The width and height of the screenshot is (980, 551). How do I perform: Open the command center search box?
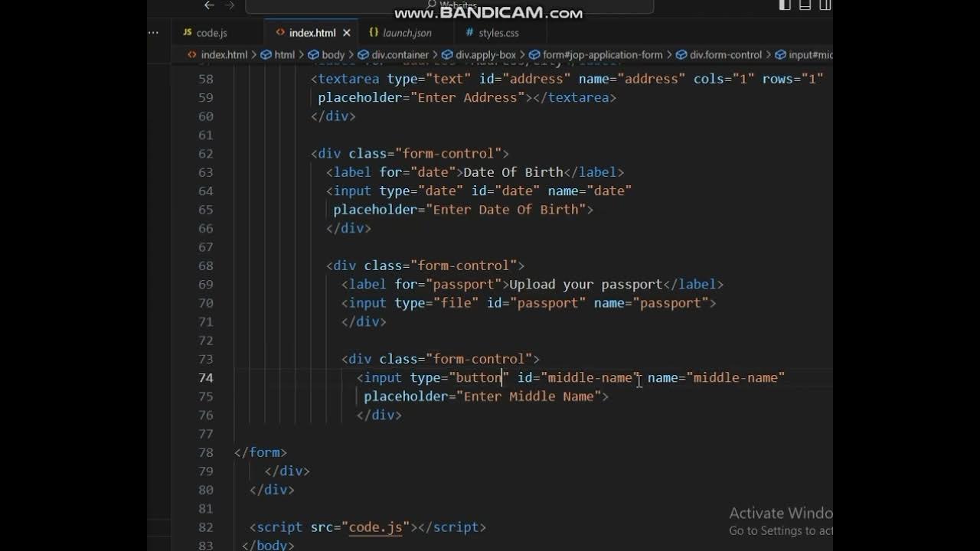point(449,6)
